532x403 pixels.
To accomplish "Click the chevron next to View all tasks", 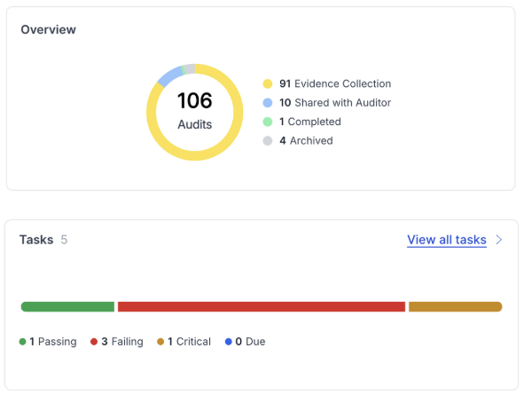I will tap(499, 240).
